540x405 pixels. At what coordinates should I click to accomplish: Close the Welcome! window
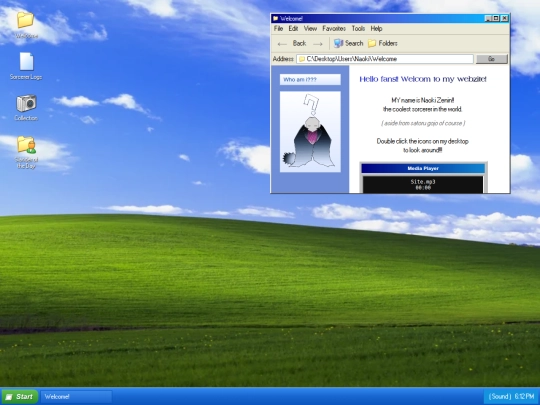[505, 19]
